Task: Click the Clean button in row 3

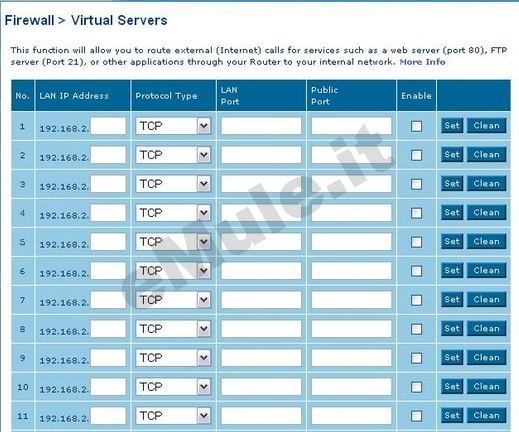Action: click(x=486, y=183)
